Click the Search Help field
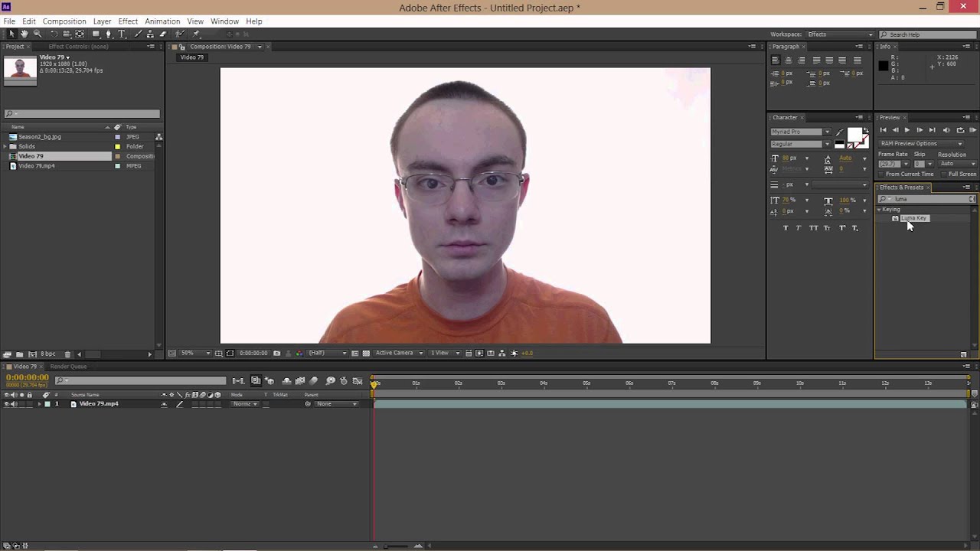 tap(927, 34)
